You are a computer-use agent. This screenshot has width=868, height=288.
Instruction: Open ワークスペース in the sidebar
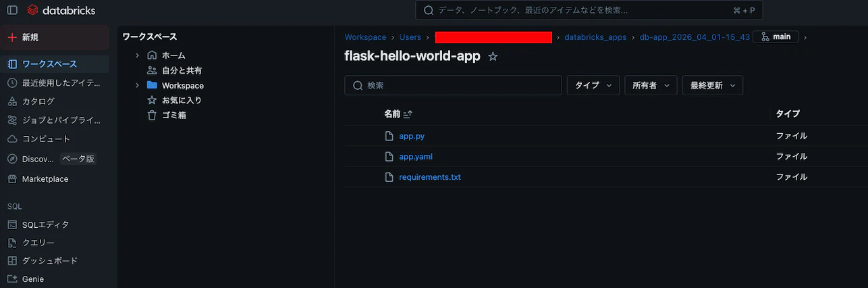click(55, 64)
